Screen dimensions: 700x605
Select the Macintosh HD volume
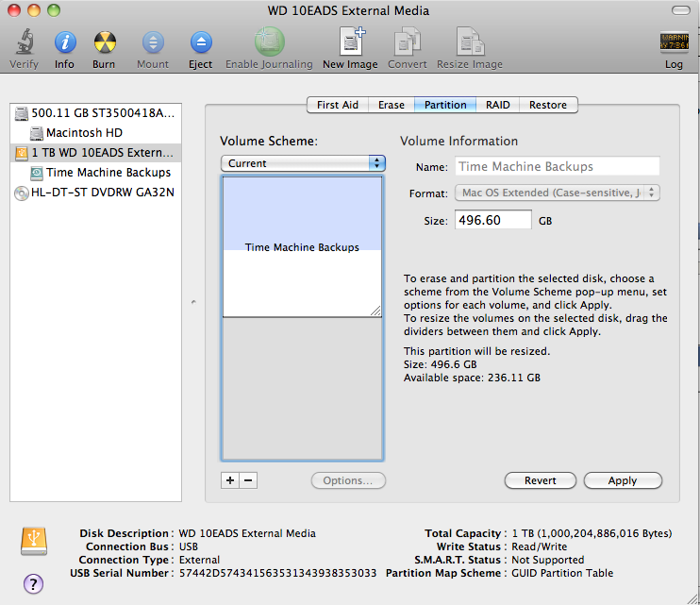click(95, 132)
